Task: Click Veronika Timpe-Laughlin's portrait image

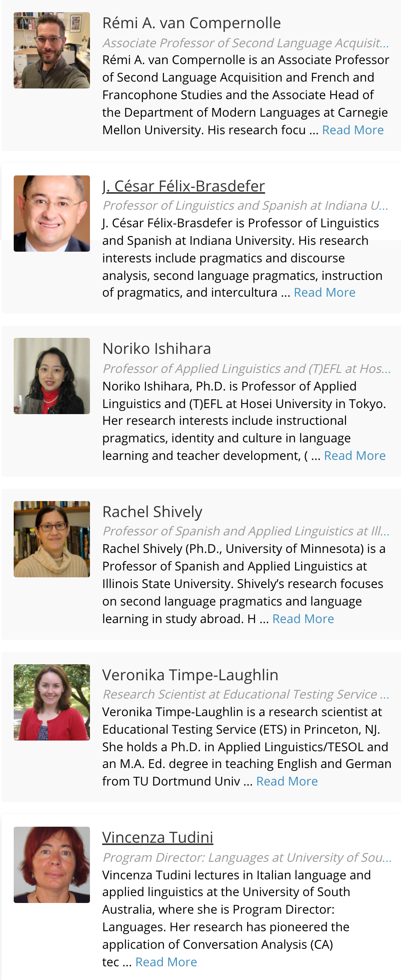Action: (52, 702)
